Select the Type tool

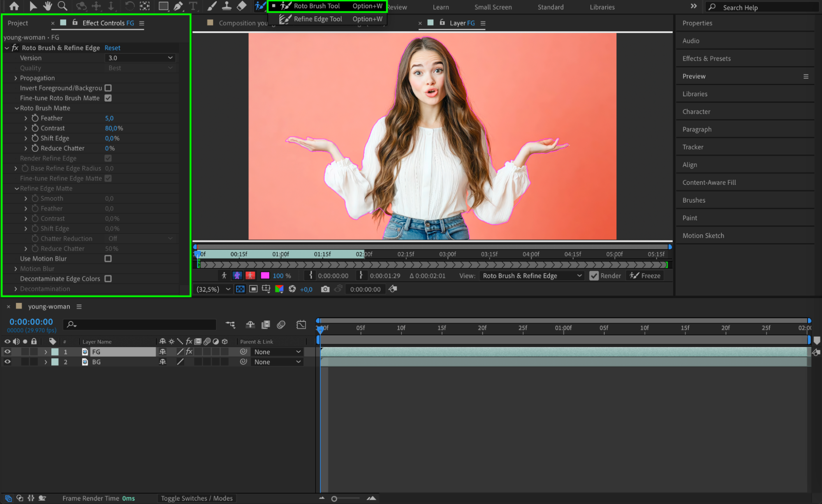193,6
